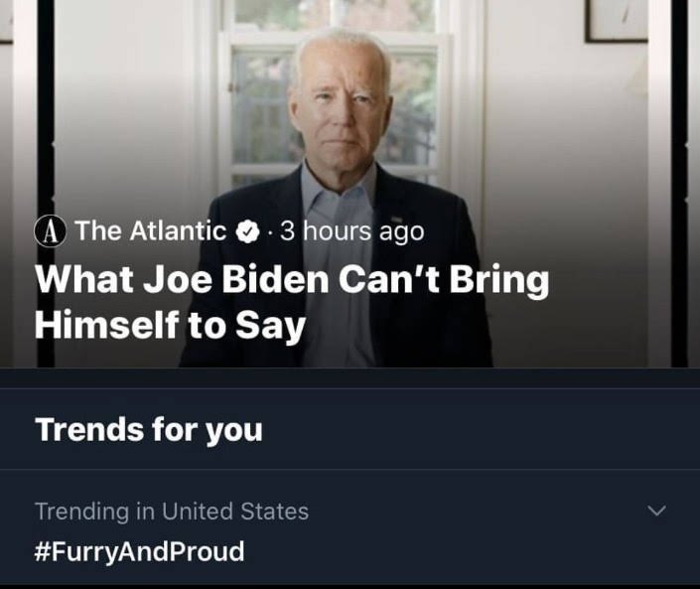The width and height of the screenshot is (700, 589).
Task: Open The Atlantic publisher name
Action: (151, 230)
